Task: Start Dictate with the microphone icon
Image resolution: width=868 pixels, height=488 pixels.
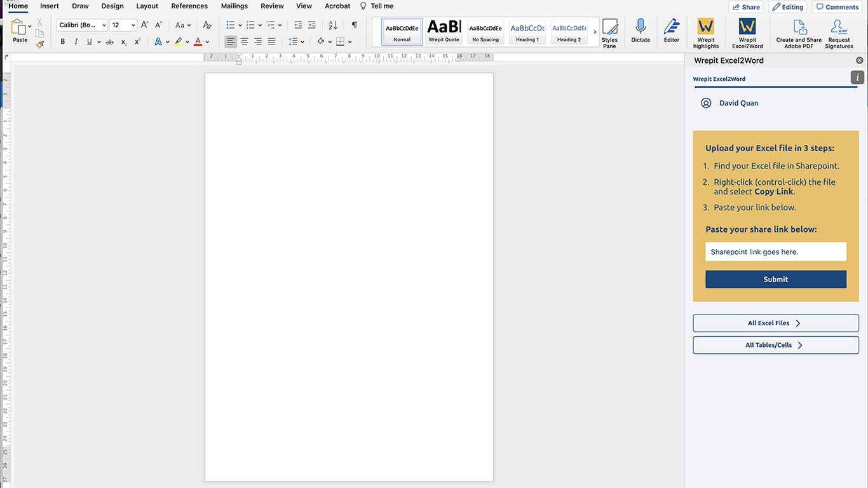Action: point(641,31)
